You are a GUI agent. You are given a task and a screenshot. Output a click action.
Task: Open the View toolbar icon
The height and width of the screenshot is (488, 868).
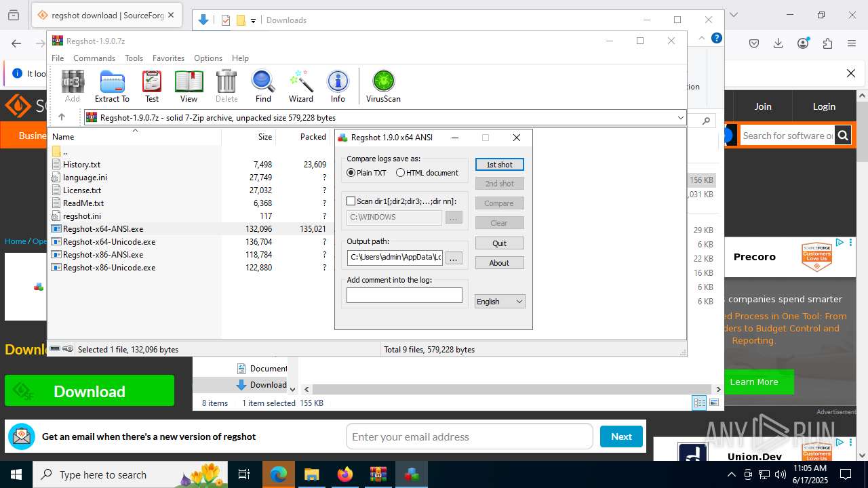tap(189, 86)
